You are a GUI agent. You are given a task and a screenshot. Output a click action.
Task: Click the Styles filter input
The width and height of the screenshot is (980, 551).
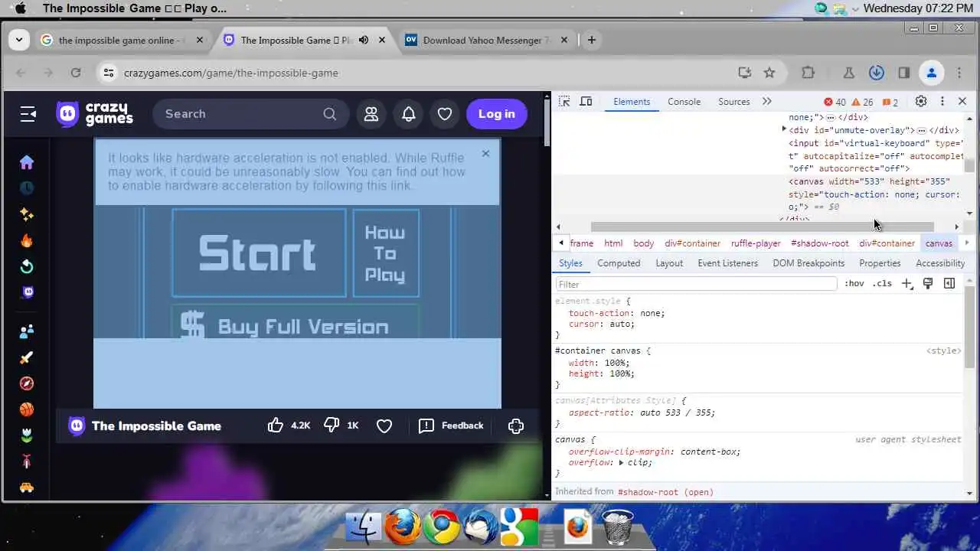697,284
